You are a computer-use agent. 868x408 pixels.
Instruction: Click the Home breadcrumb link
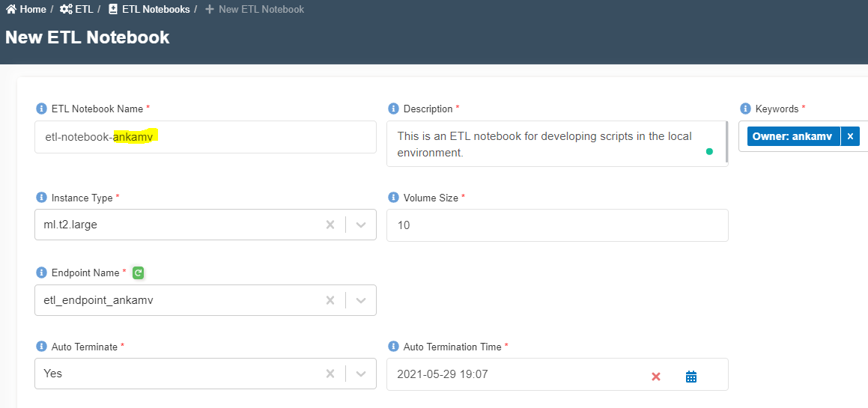[x=26, y=10]
